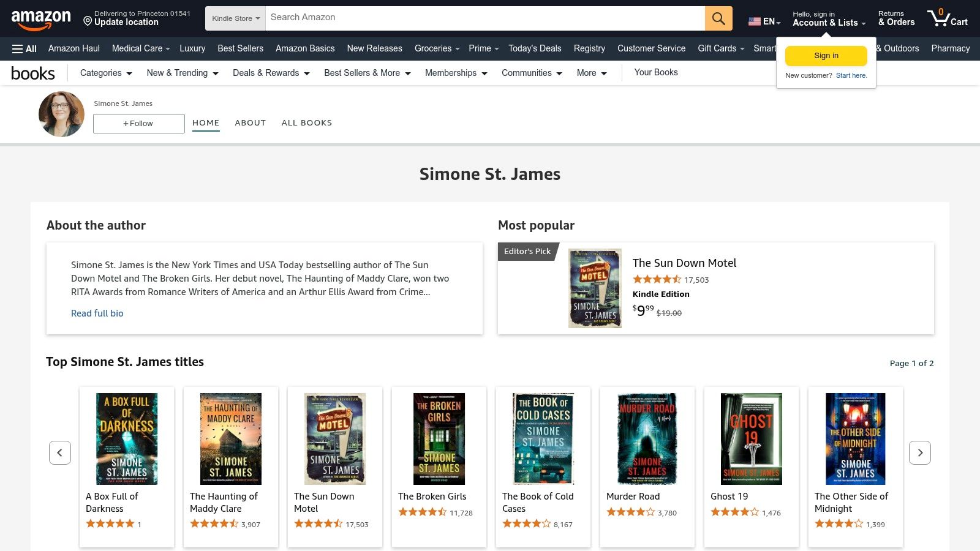
Task: Switch to the ABOUT tab
Action: coord(251,122)
